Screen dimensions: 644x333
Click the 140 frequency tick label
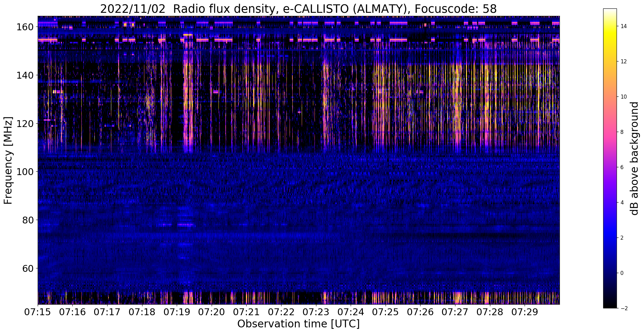25,75
